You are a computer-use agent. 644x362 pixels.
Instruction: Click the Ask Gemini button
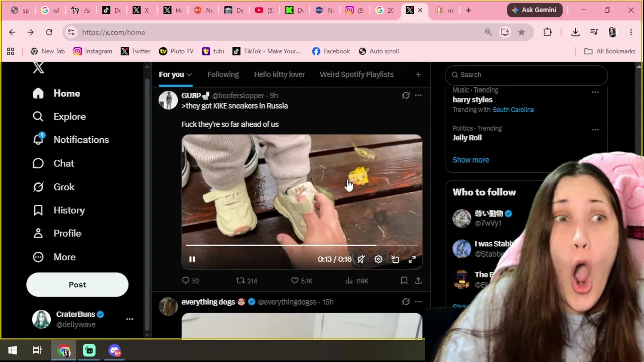coord(534,10)
